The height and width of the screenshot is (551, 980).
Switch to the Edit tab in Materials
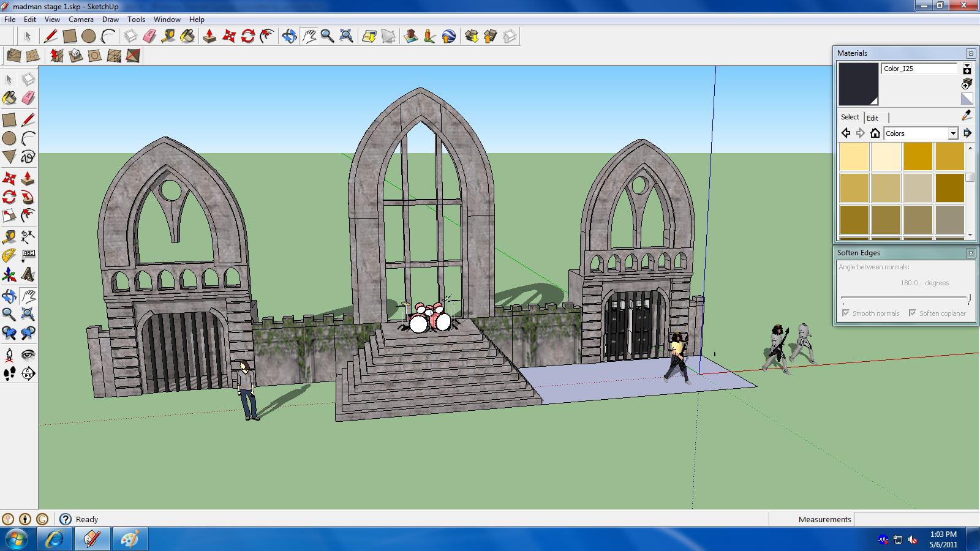872,118
